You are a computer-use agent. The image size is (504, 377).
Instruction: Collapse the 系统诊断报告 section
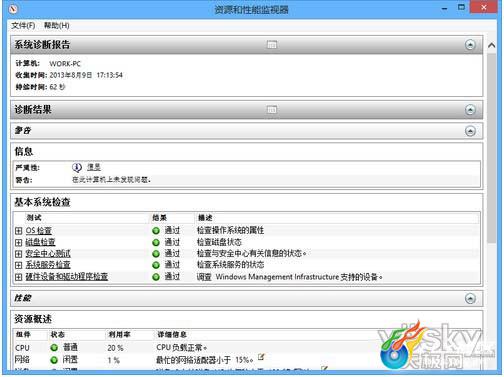point(470,45)
